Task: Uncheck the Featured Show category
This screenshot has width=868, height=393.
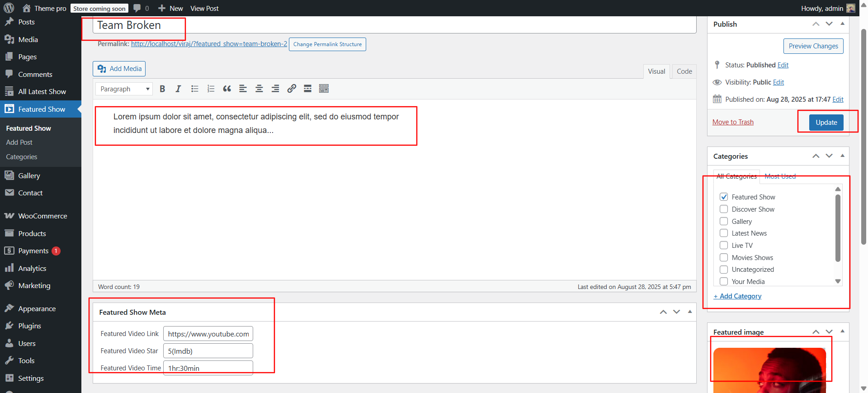Action: coord(724,197)
